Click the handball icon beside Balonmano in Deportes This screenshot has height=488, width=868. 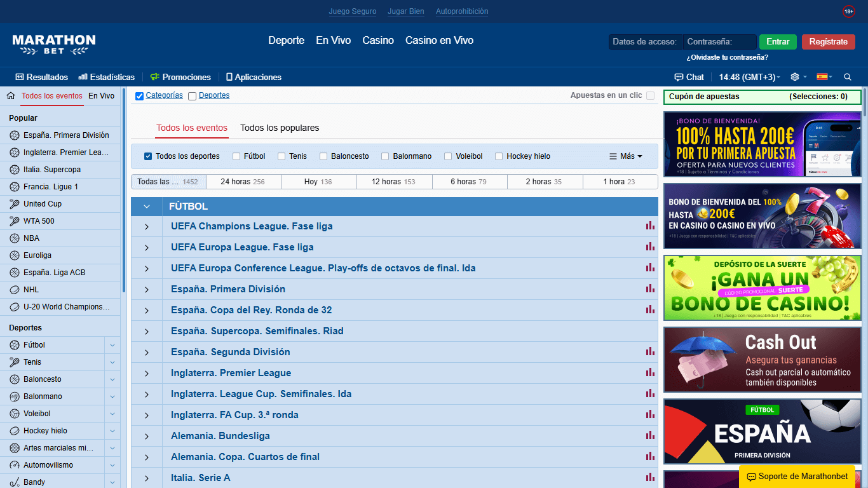pos(15,396)
